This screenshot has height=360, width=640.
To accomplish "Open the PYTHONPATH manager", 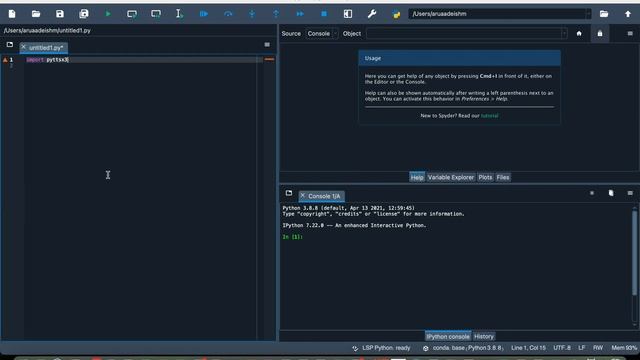I will tap(396, 14).
